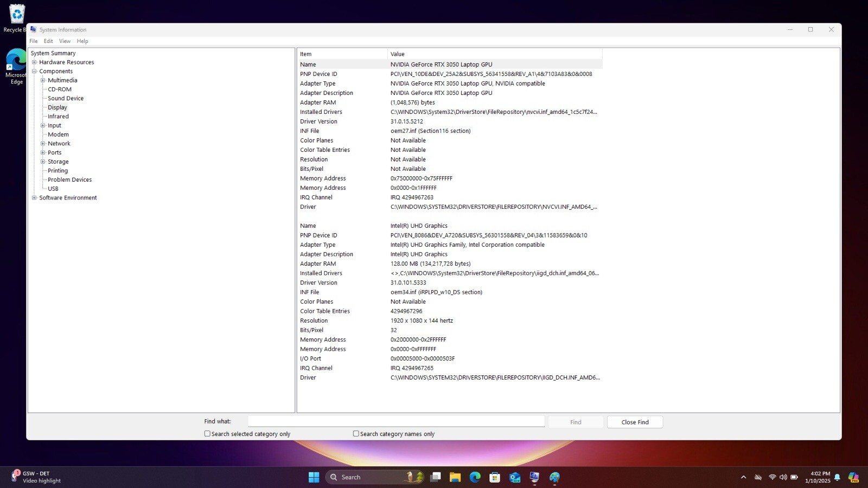Screen dimensions: 868x488
Task: Click the Intel(R) UHD Graphics name value
Action: [x=419, y=226]
